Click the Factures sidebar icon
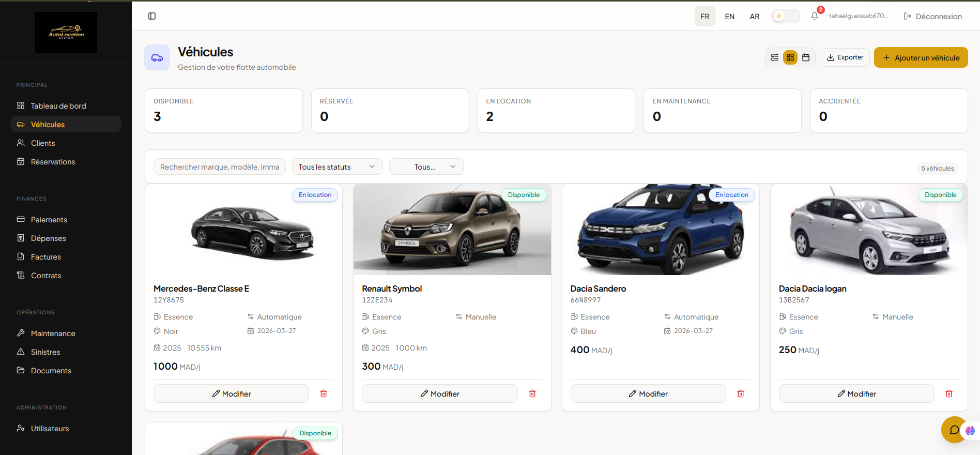The height and width of the screenshot is (455, 980). [21, 256]
